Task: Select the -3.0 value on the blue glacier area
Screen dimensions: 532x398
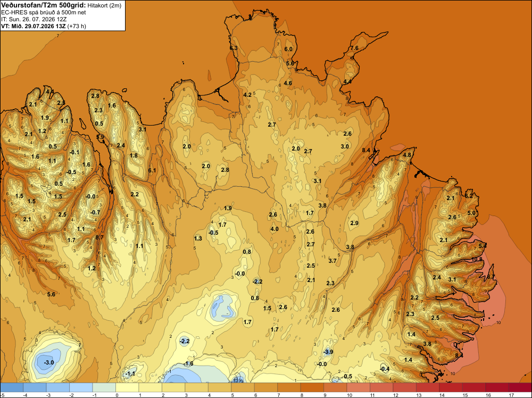Action: point(49,363)
